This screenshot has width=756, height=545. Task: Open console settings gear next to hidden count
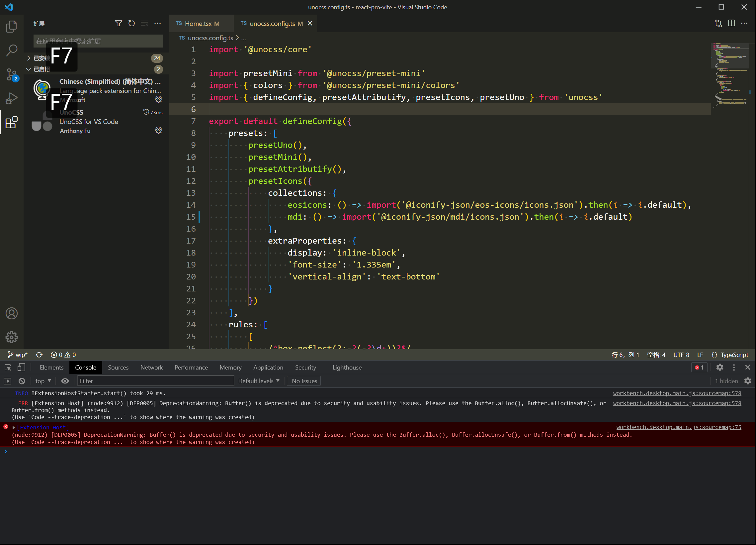point(748,381)
